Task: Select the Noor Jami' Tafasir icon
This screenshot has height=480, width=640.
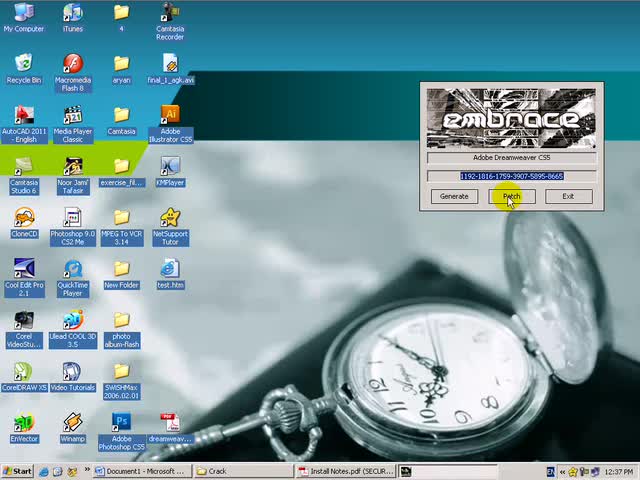Action: 73,175
